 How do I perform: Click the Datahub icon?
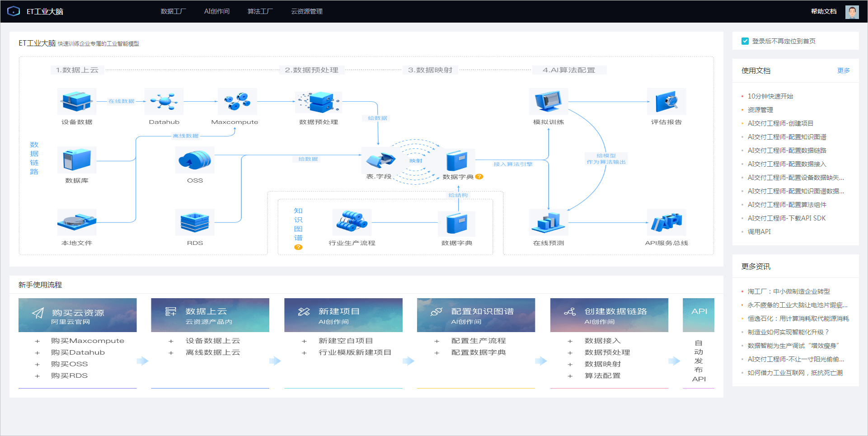pos(164,101)
